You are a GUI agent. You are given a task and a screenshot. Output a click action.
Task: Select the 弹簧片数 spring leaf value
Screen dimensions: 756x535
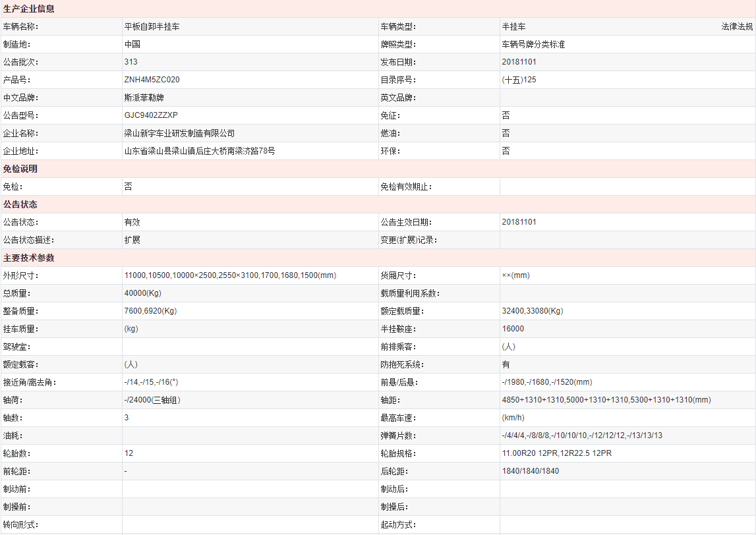[x=581, y=436]
